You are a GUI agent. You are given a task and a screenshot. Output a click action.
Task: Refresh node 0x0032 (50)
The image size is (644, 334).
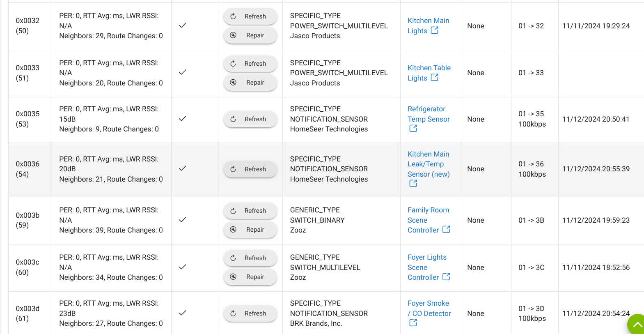coord(250,16)
